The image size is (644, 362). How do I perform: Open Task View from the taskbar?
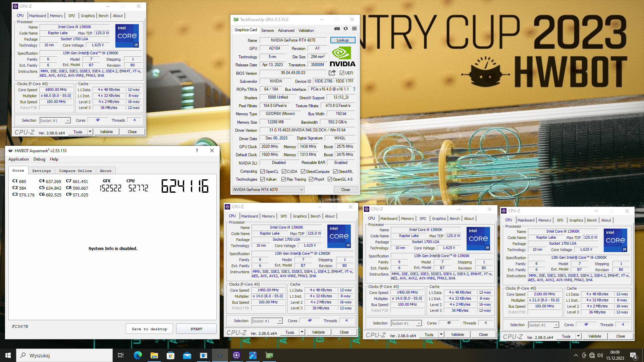click(121, 355)
